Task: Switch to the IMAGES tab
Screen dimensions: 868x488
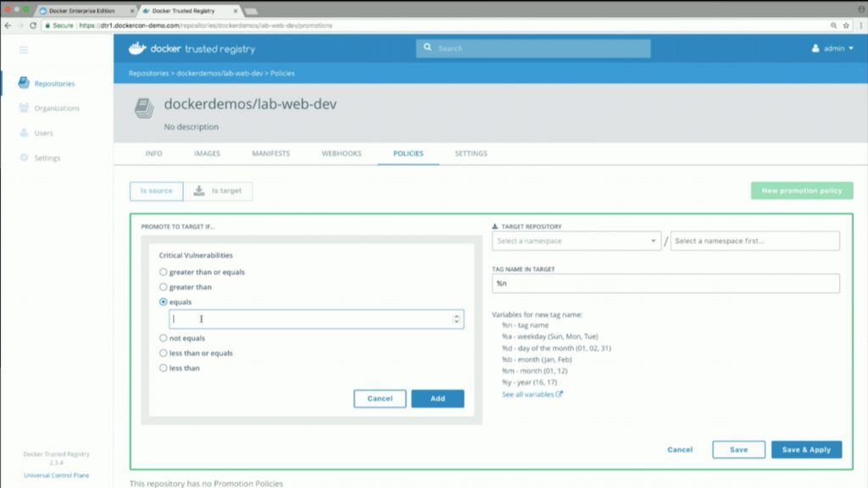Action: point(207,153)
